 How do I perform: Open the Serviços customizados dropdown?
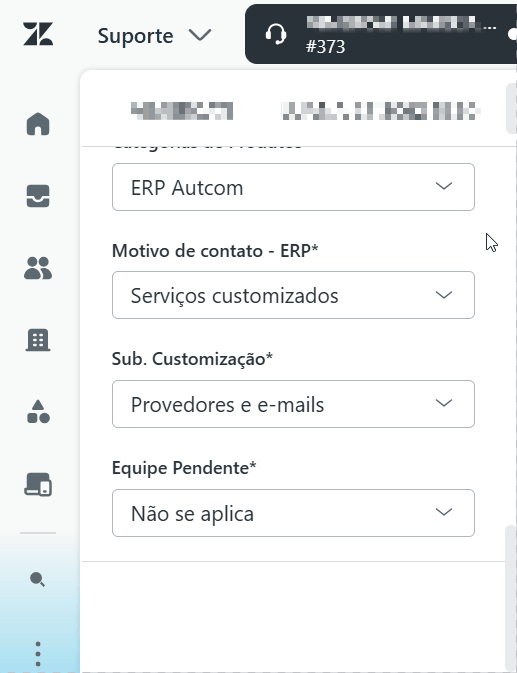point(293,295)
